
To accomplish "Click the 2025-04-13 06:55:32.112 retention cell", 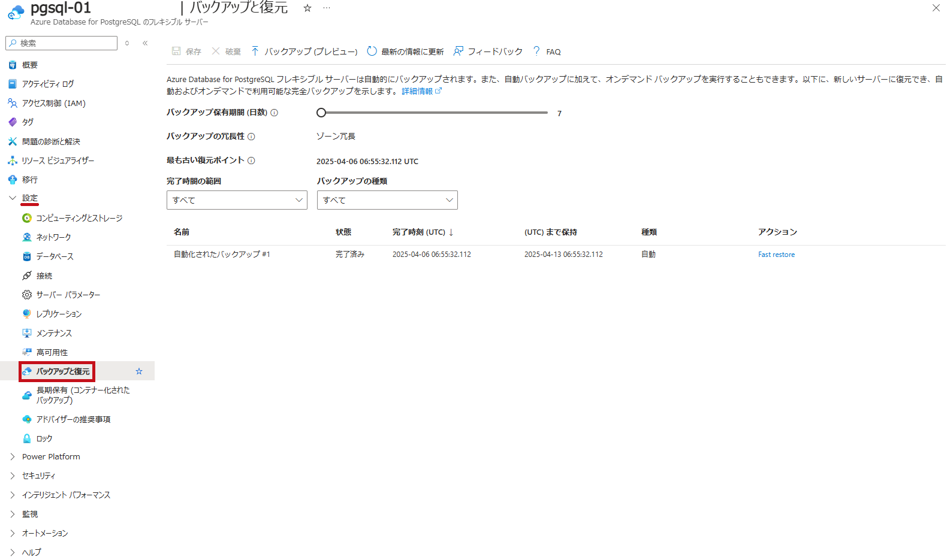I will pyautogui.click(x=563, y=255).
